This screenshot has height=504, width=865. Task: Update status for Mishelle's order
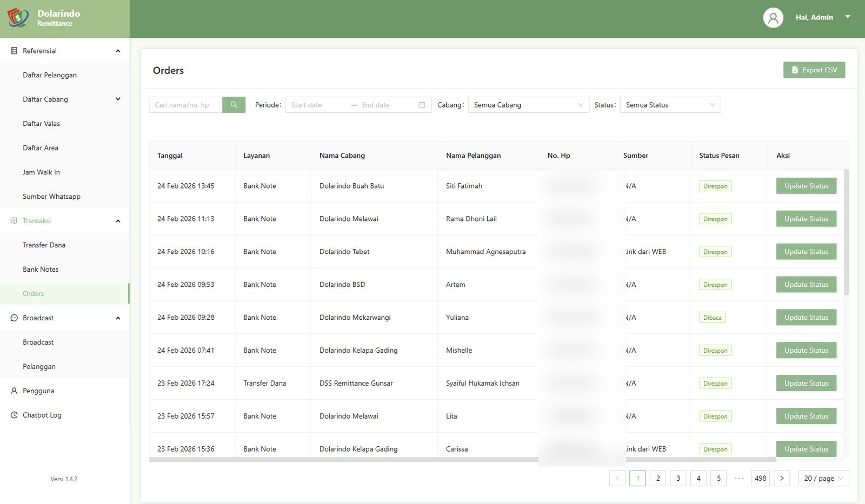pyautogui.click(x=806, y=351)
